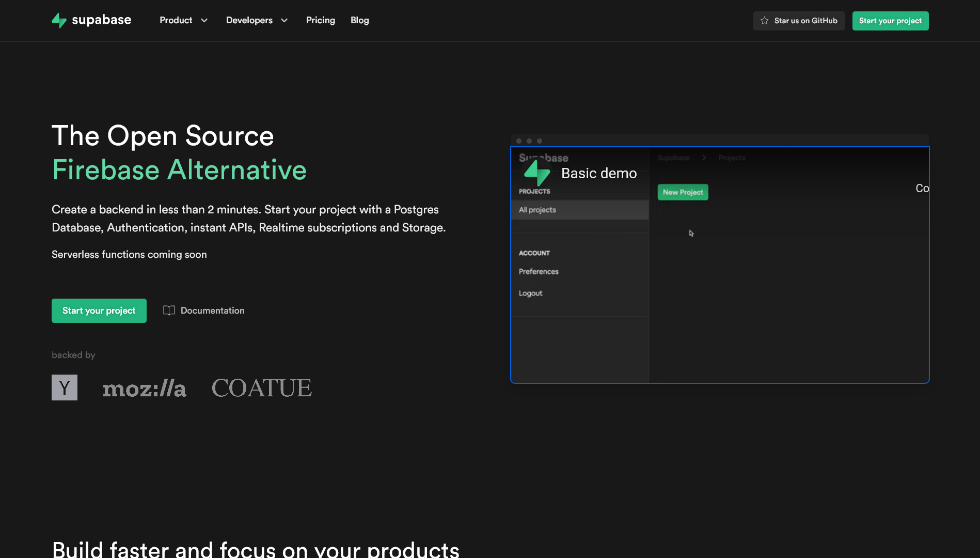Click Start your project in the header
The image size is (980, 558).
[890, 21]
